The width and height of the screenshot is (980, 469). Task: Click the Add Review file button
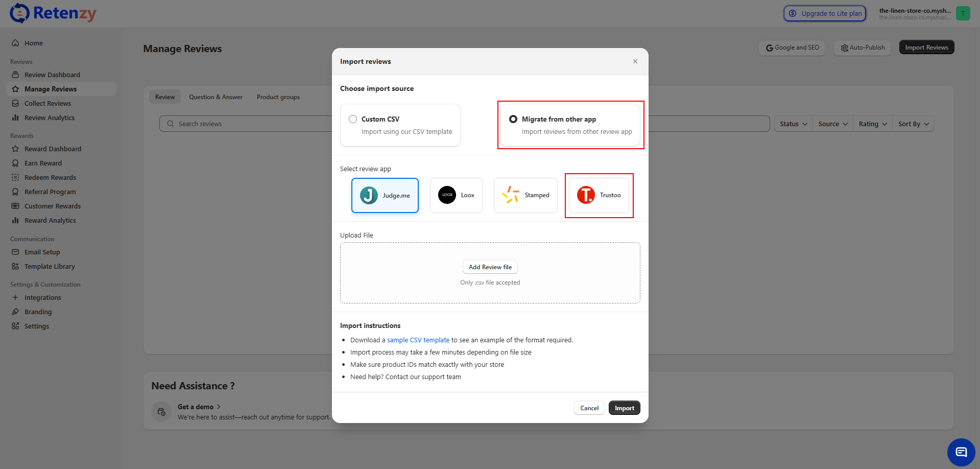(490, 267)
